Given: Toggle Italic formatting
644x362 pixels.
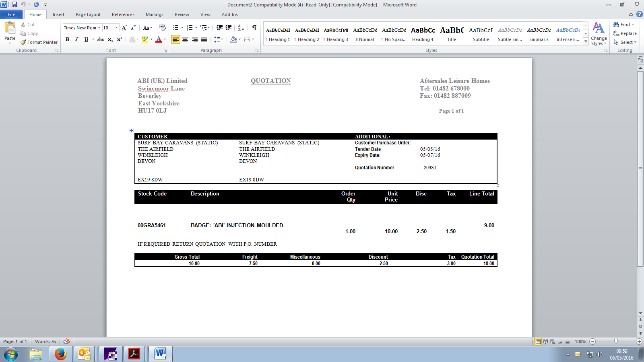Looking at the screenshot, I should click(76, 39).
